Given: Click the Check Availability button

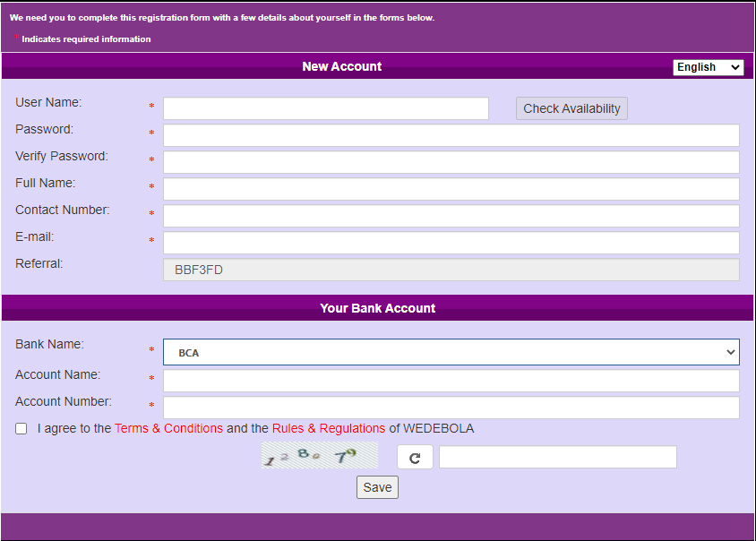Looking at the screenshot, I should tap(571, 108).
